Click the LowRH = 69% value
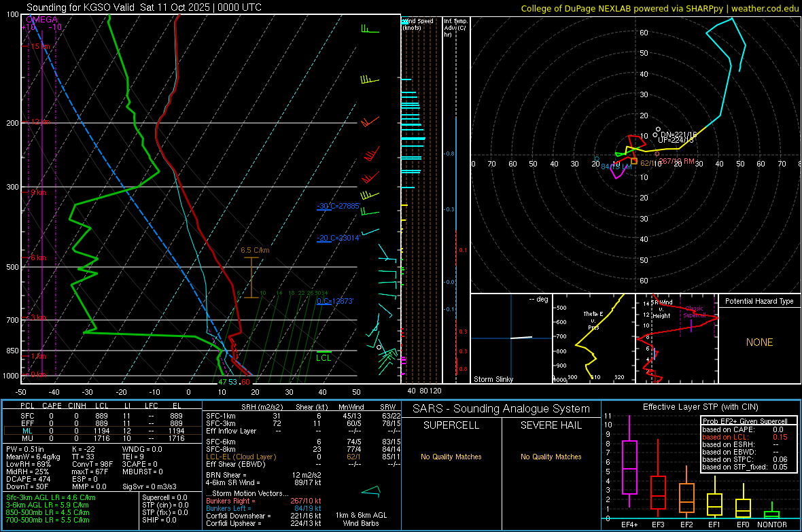 coord(29,464)
